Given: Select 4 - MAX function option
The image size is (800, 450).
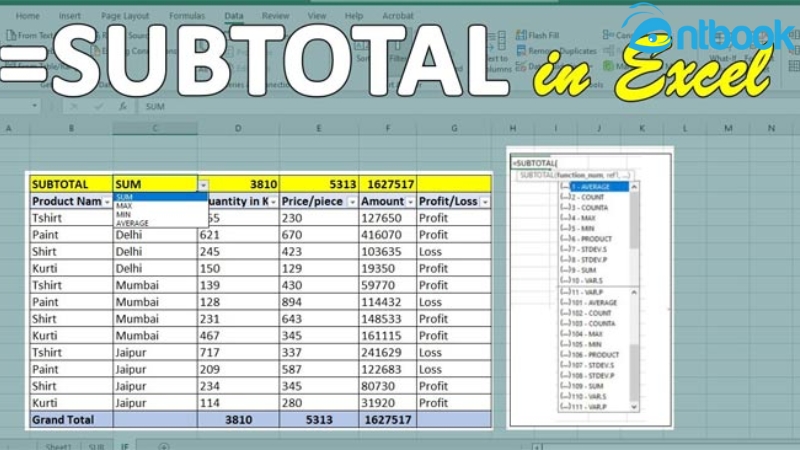Looking at the screenshot, I should tap(594, 218).
